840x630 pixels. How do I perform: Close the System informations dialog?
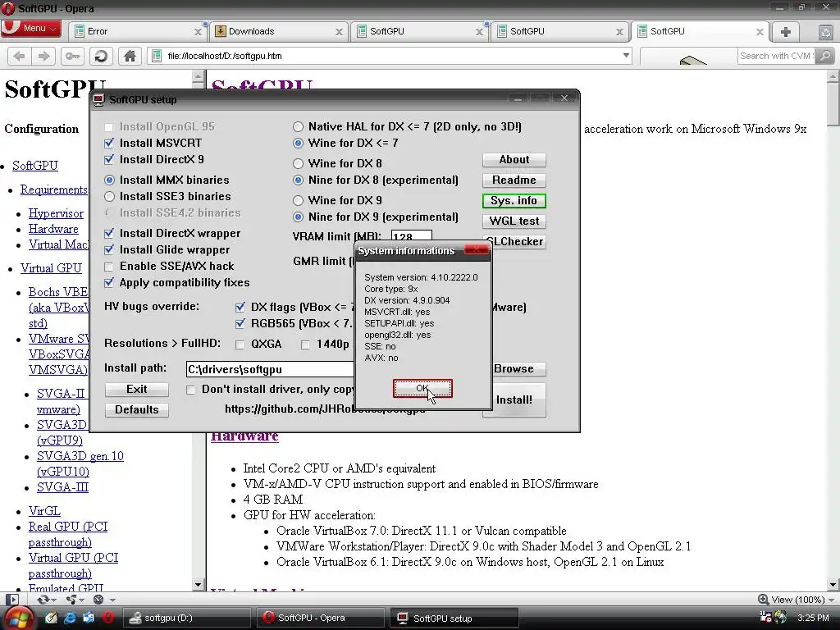pos(476,250)
